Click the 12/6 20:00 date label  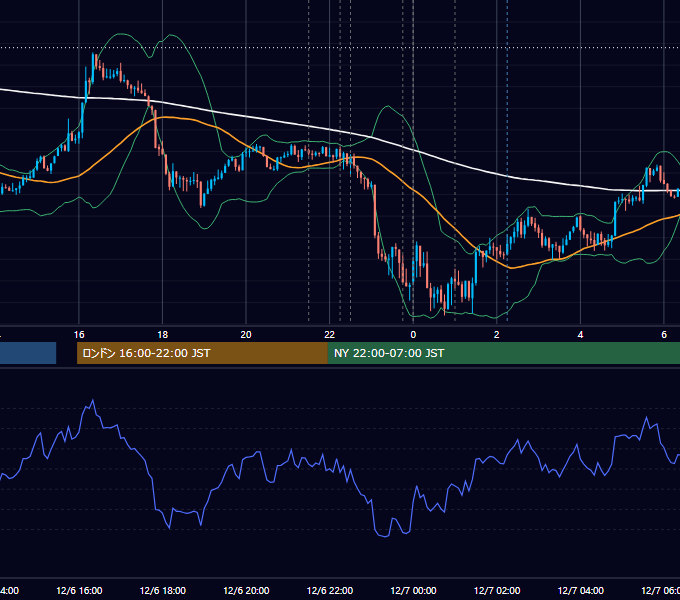pyautogui.click(x=246, y=590)
